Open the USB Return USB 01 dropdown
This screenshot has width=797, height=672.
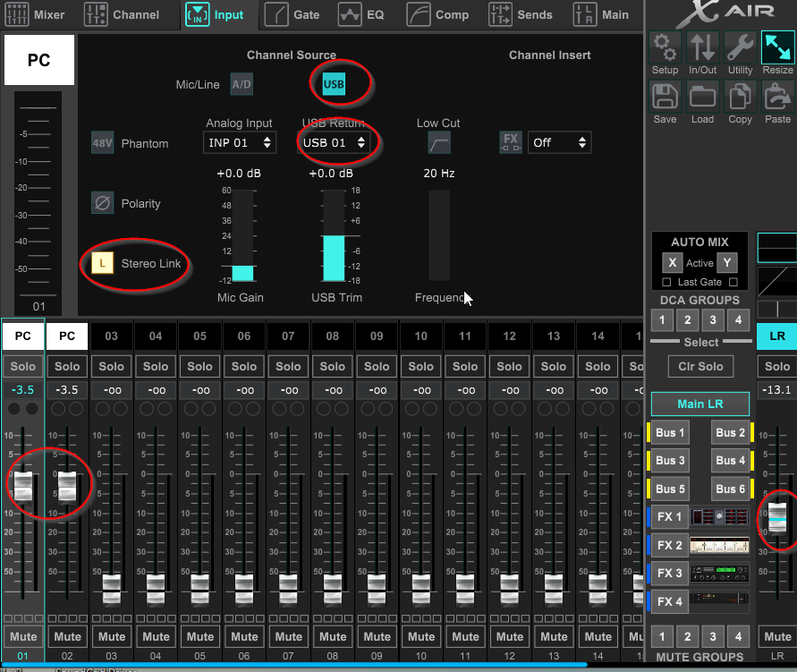point(334,143)
